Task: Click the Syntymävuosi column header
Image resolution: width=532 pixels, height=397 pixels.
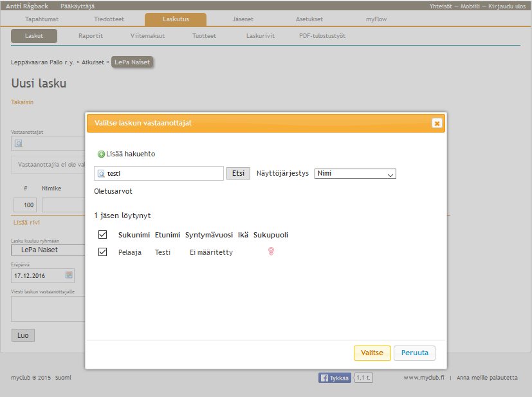Action: (x=209, y=235)
